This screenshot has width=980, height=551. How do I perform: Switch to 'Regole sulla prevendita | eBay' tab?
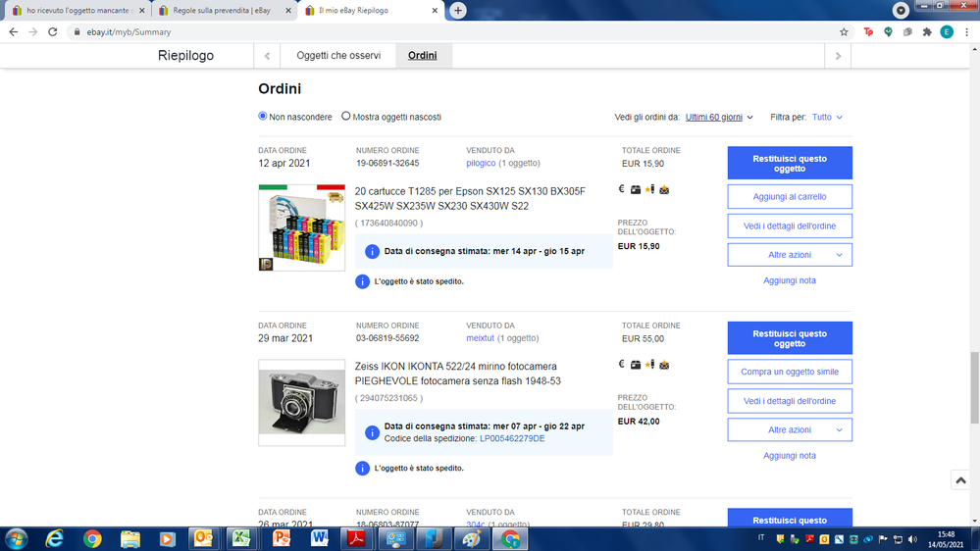click(224, 11)
